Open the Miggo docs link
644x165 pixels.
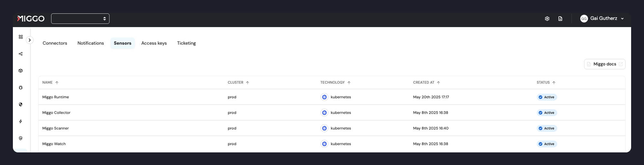(x=604, y=64)
